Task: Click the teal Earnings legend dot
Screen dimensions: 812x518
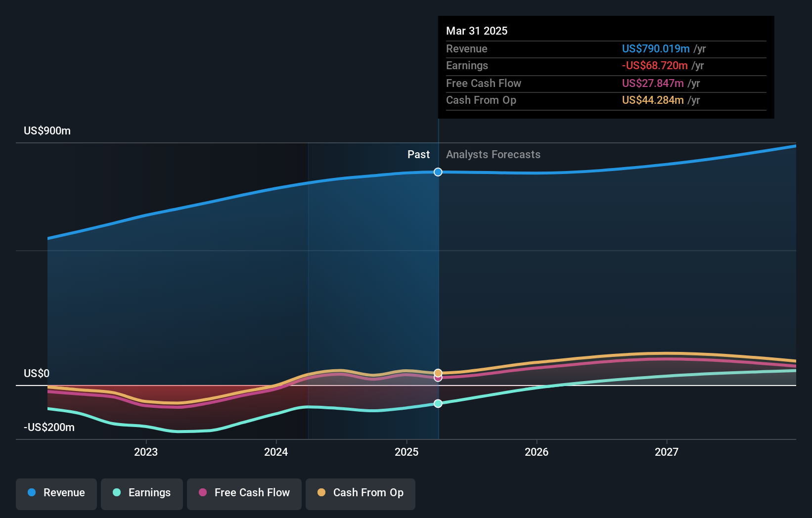Action: [117, 492]
